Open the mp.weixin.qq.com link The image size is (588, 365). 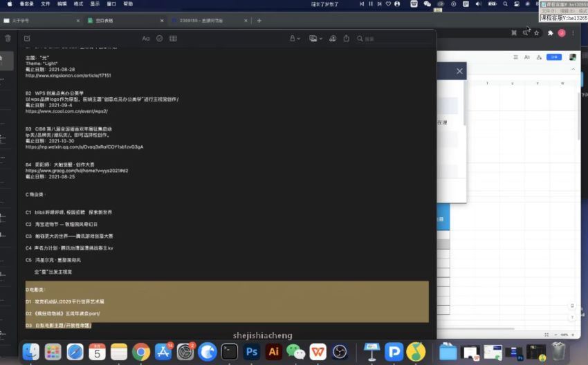pos(84,147)
